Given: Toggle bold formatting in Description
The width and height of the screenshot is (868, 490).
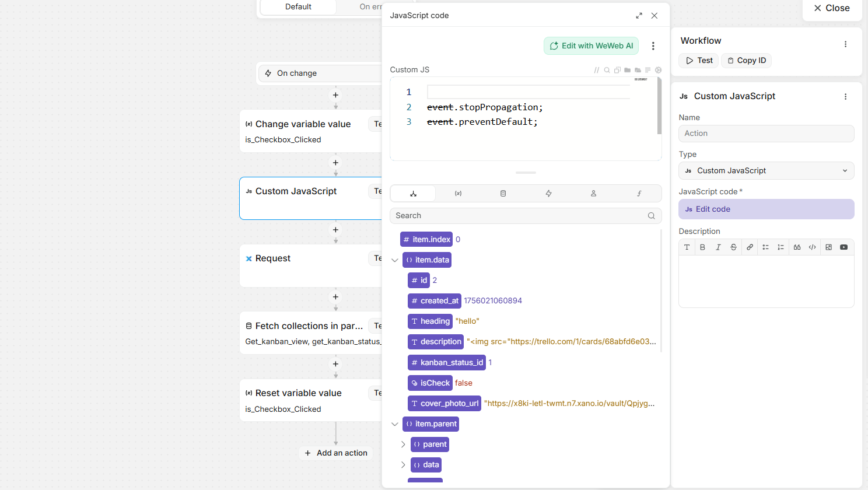Looking at the screenshot, I should coord(702,247).
